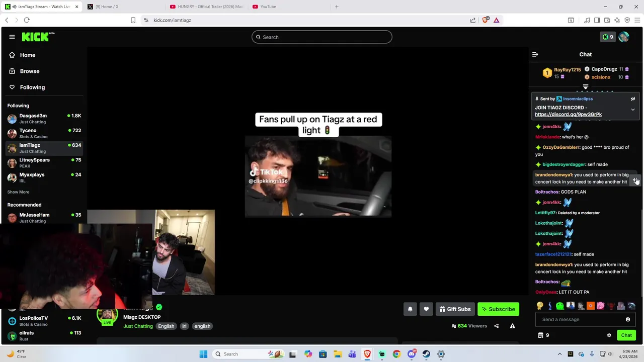Viewport: 644px width, 362px height.
Task: Click RayRay1215 in gift leaderboard
Action: [567, 70]
